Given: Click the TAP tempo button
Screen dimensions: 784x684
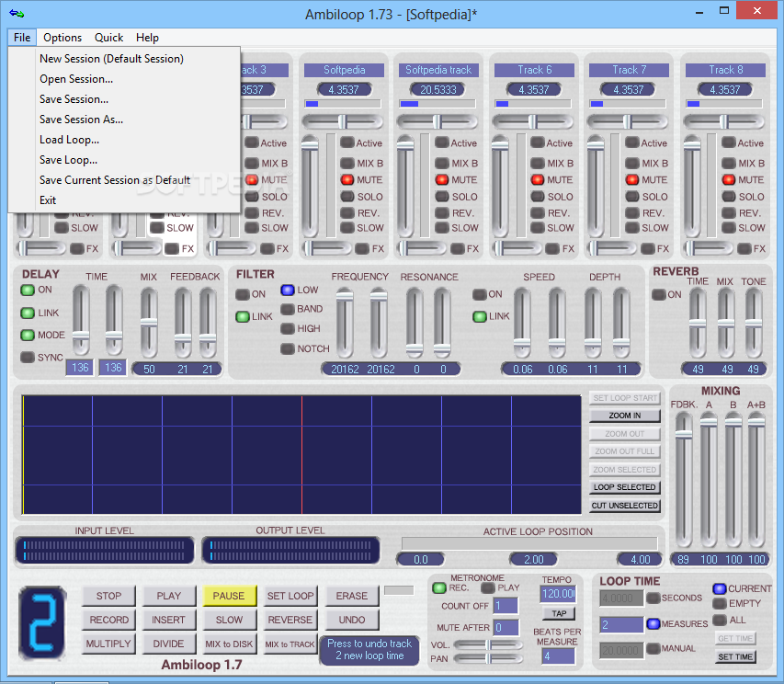Looking at the screenshot, I should (x=559, y=613).
